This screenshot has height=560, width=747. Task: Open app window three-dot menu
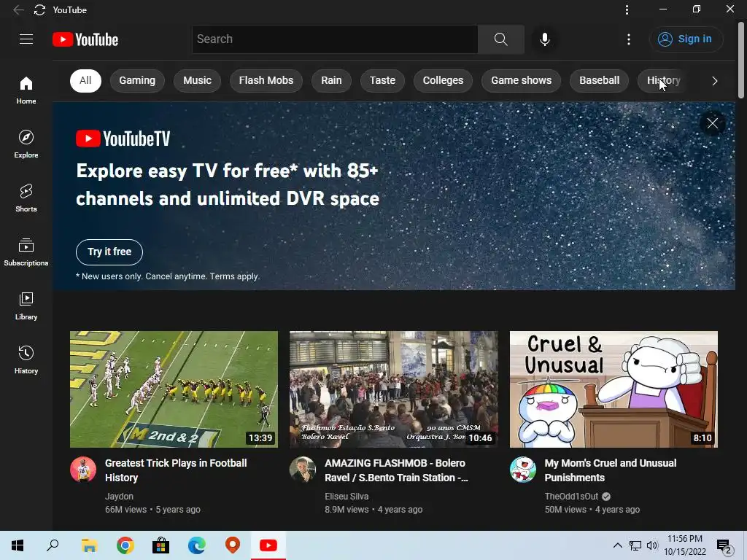(x=627, y=9)
